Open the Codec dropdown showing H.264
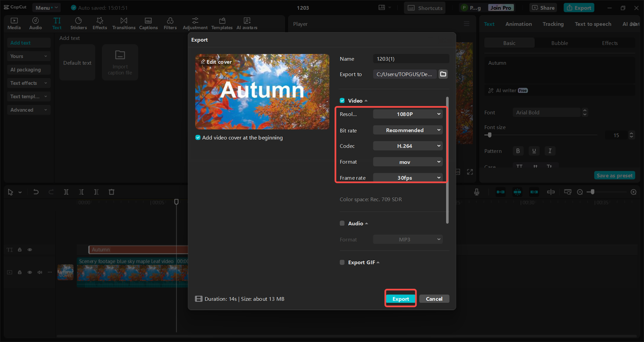The width and height of the screenshot is (644, 342). [x=408, y=146]
